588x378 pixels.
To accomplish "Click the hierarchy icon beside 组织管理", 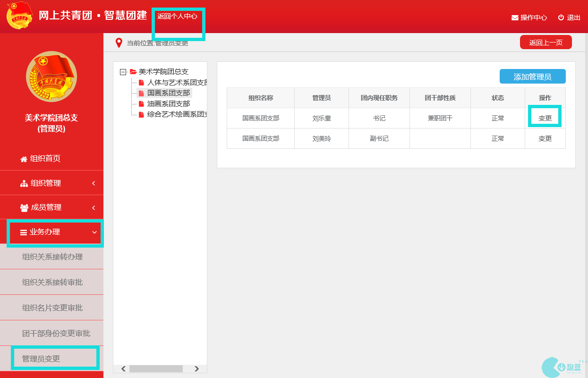I will tap(24, 183).
